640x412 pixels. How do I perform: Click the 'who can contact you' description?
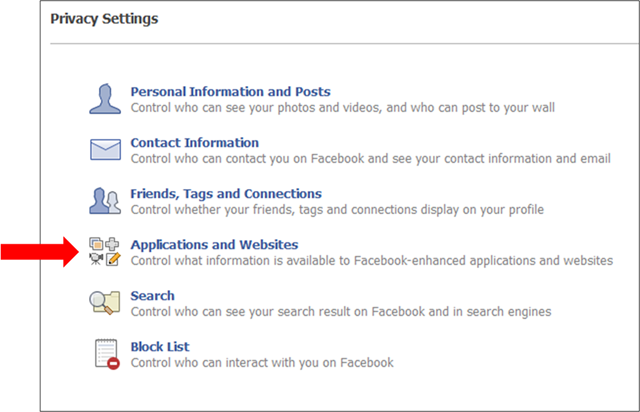[370, 159]
